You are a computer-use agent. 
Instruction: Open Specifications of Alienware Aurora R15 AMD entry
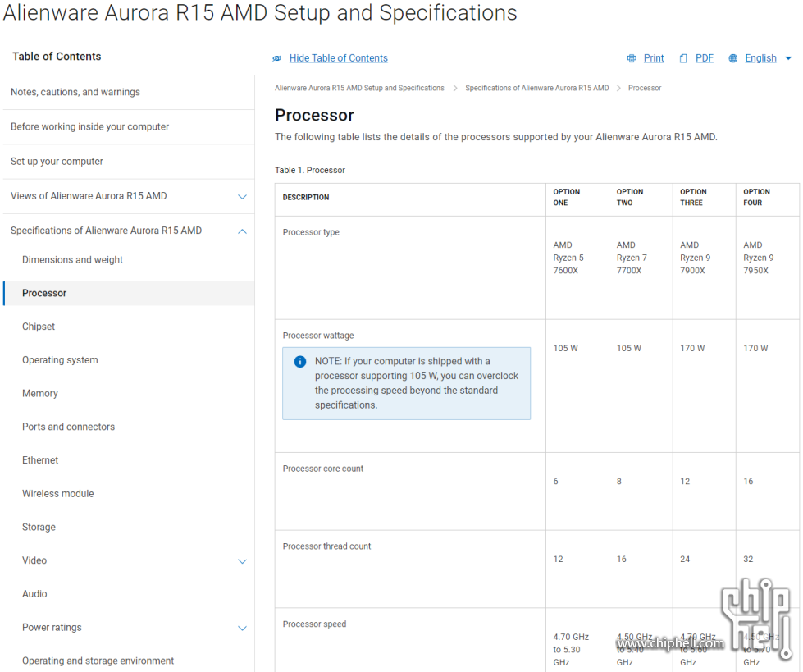coord(106,231)
